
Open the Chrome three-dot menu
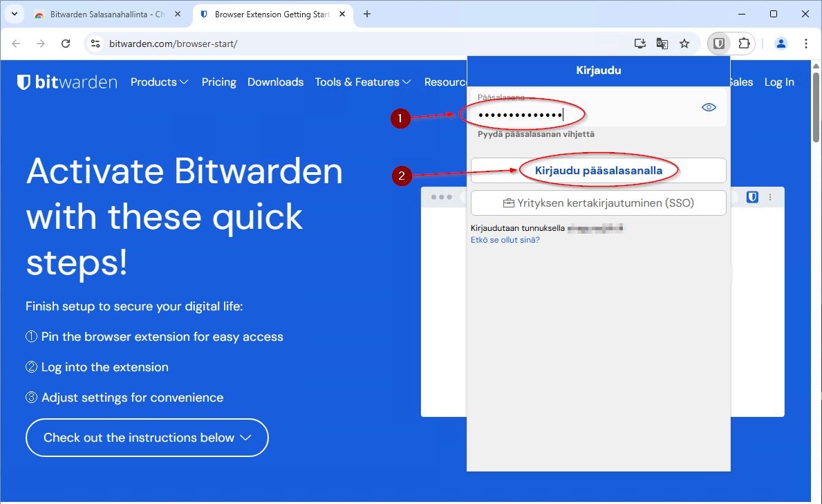(805, 44)
